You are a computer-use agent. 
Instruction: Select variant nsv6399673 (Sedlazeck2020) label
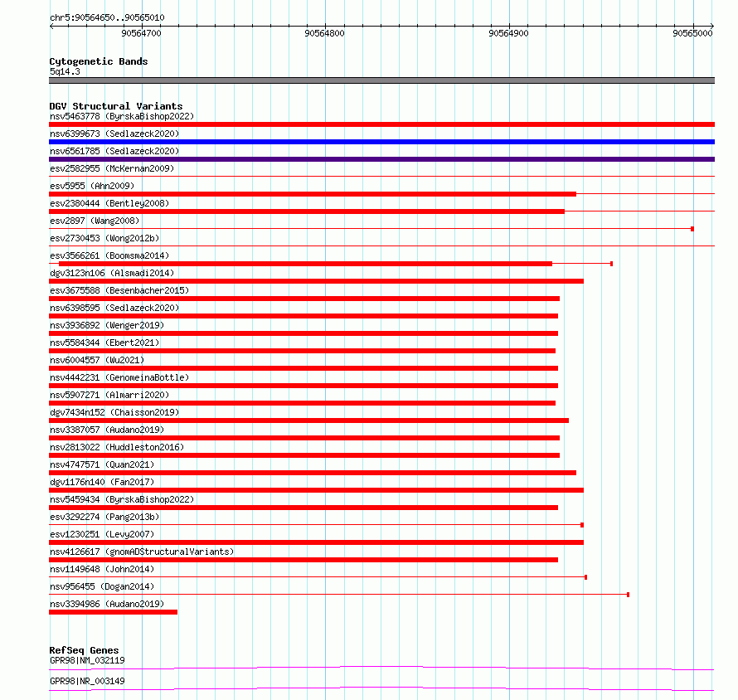(114, 134)
